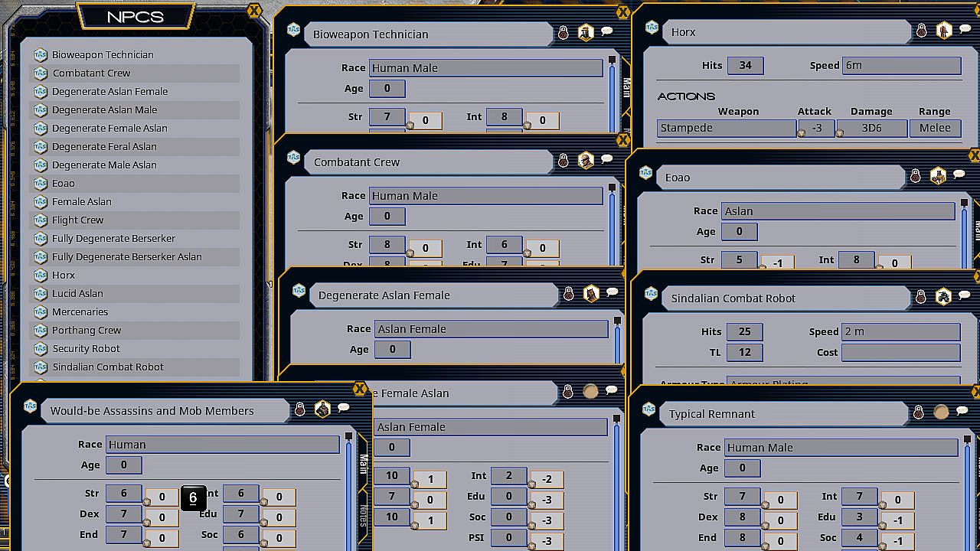Click the Degenerate Aslan Female chat bubble icon
980x551 pixels.
612,293
